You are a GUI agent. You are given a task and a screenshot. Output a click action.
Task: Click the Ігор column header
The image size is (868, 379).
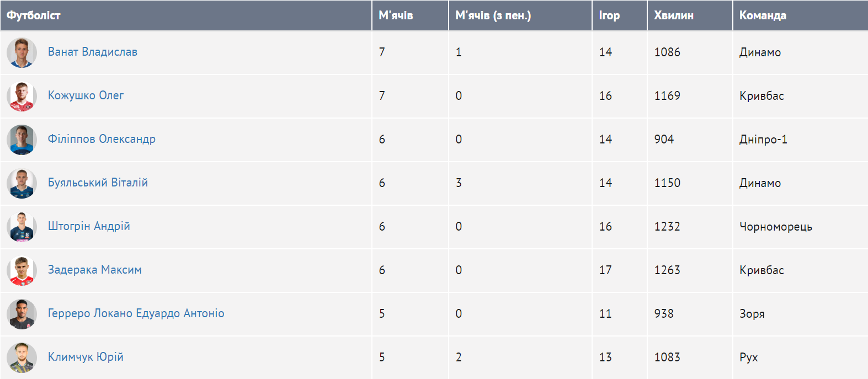click(609, 15)
